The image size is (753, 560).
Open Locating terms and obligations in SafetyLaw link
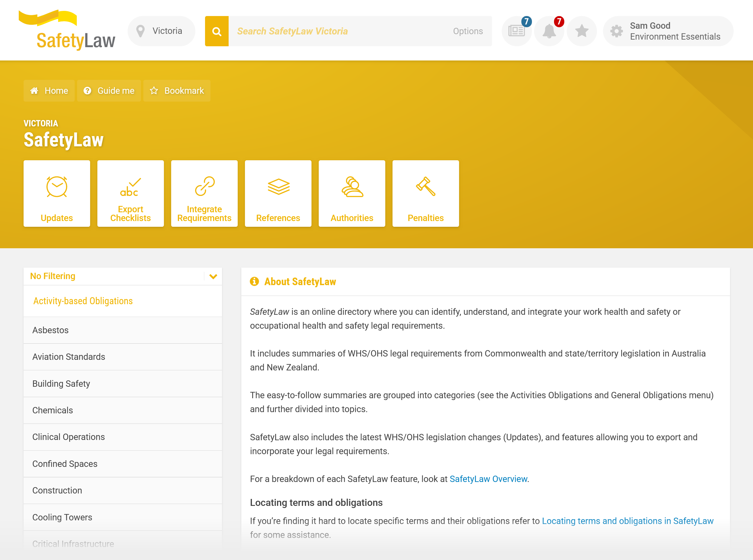628,521
